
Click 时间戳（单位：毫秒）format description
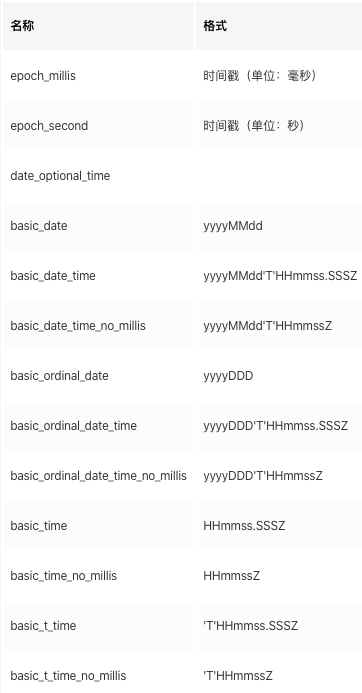[260, 76]
